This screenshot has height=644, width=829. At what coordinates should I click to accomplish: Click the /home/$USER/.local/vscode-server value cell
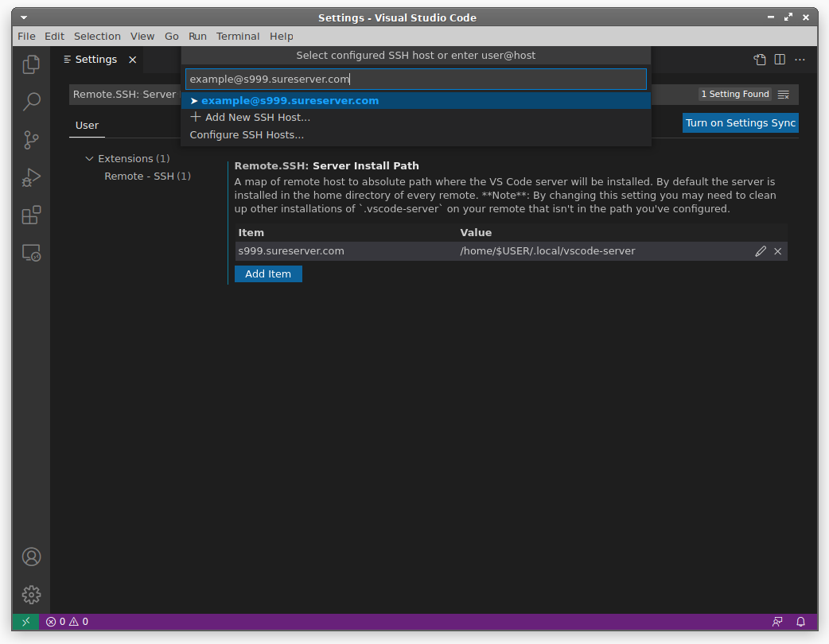point(547,251)
